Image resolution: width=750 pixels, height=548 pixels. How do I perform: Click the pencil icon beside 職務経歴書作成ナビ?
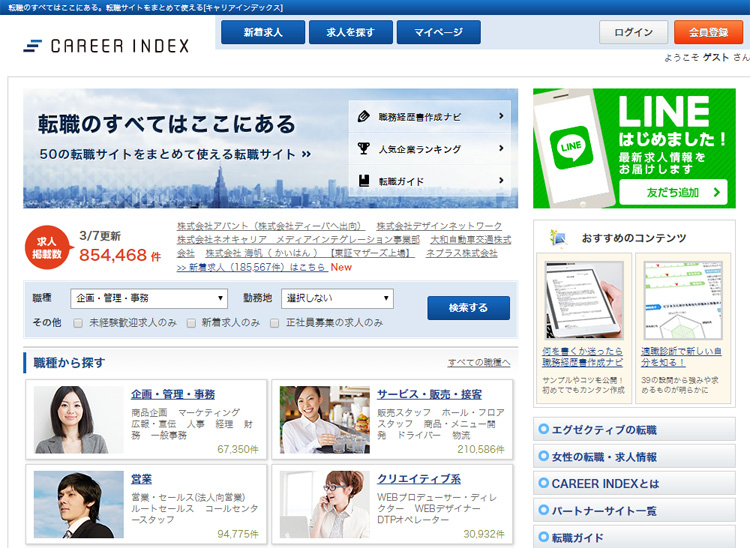364,116
